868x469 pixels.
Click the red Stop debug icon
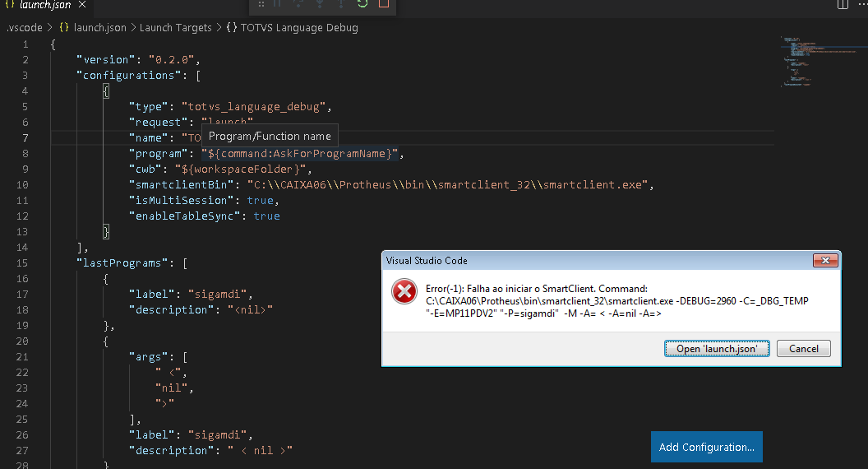[x=383, y=3]
